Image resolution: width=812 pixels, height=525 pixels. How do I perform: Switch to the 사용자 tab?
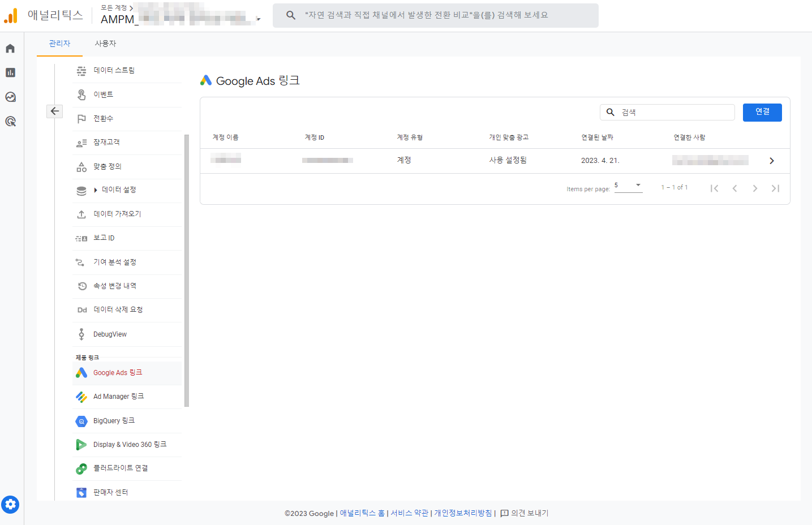tap(105, 44)
